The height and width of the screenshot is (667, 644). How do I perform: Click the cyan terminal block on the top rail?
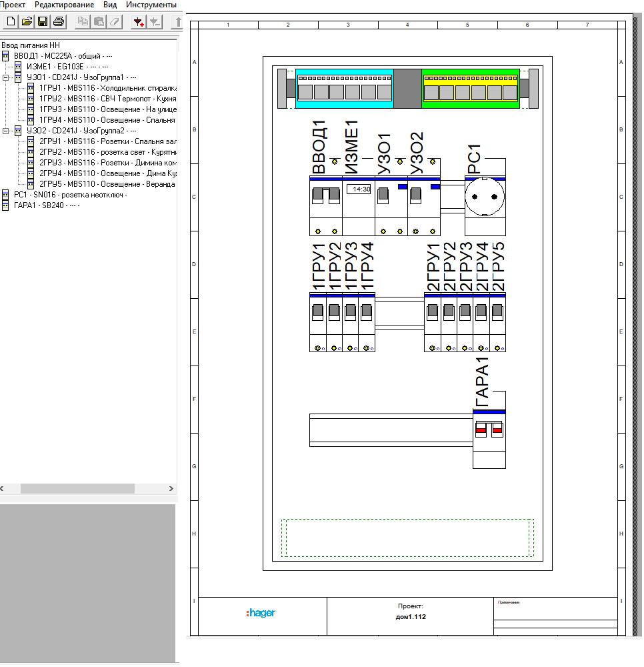(345, 87)
